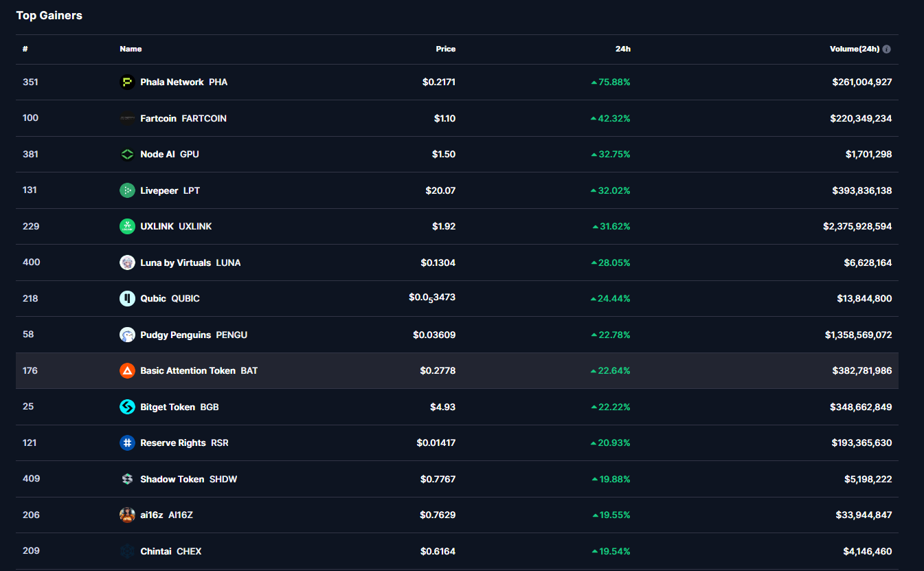Viewport: 924px width, 571px height.
Task: Open the ai16z coin page link
Action: coord(152,515)
